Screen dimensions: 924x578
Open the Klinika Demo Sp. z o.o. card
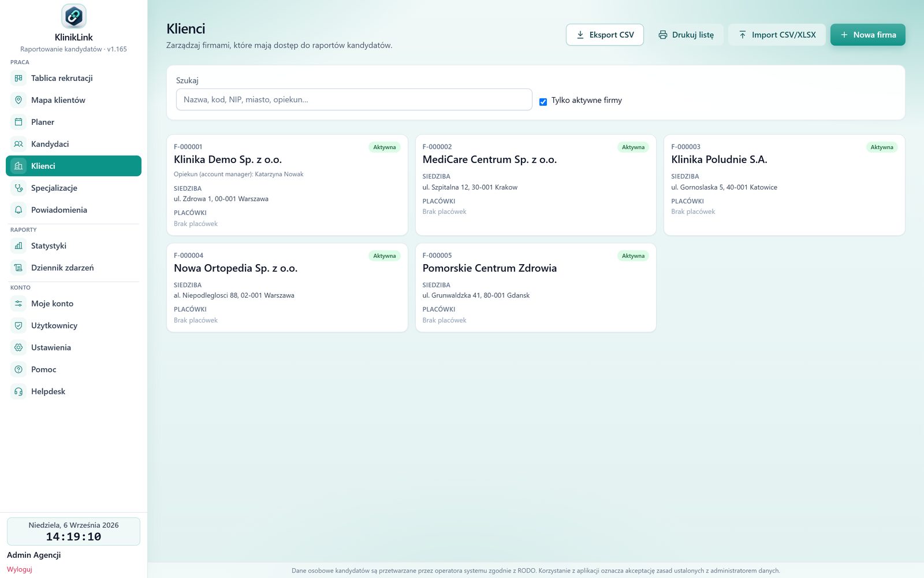(x=287, y=185)
